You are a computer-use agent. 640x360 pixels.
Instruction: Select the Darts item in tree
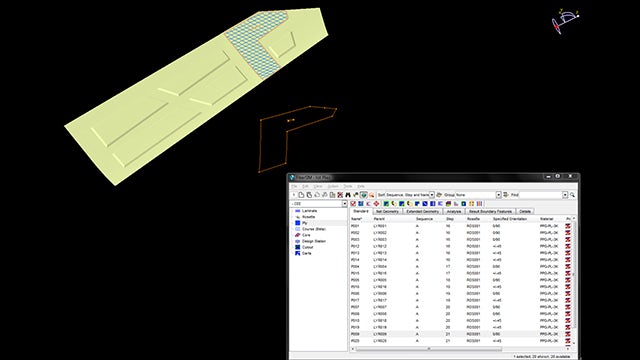pos(307,253)
